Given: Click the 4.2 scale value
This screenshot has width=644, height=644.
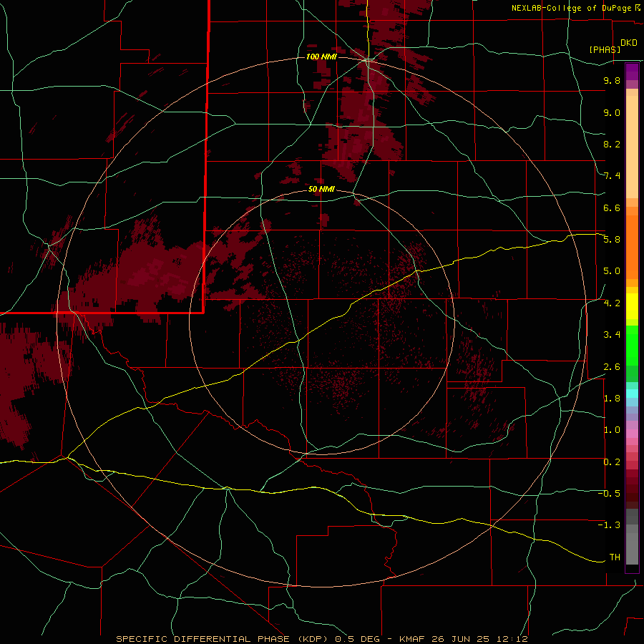Looking at the screenshot, I should [x=612, y=303].
